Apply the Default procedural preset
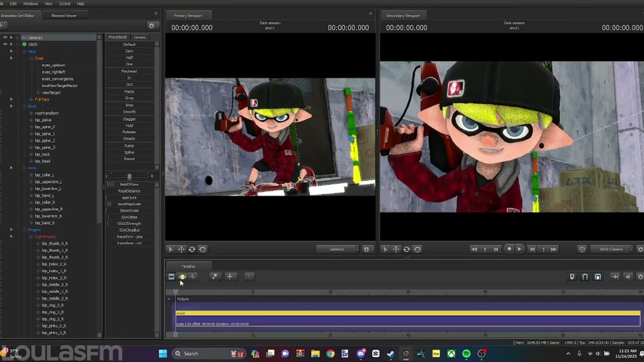The width and height of the screenshot is (644, 362). (x=129, y=44)
